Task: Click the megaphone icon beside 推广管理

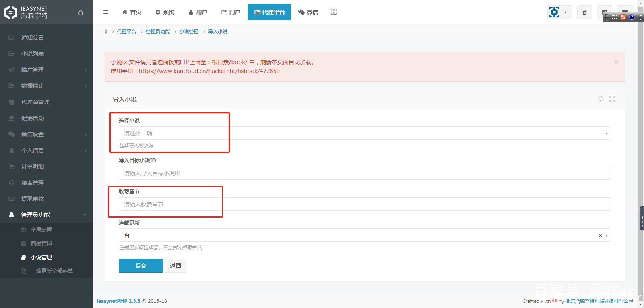Action: [x=12, y=70]
